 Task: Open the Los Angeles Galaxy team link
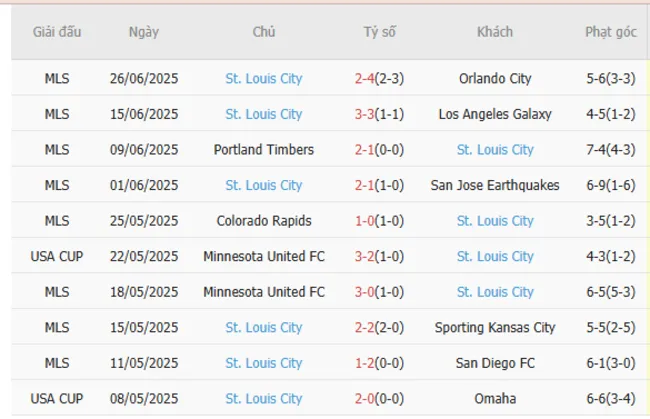point(494,114)
